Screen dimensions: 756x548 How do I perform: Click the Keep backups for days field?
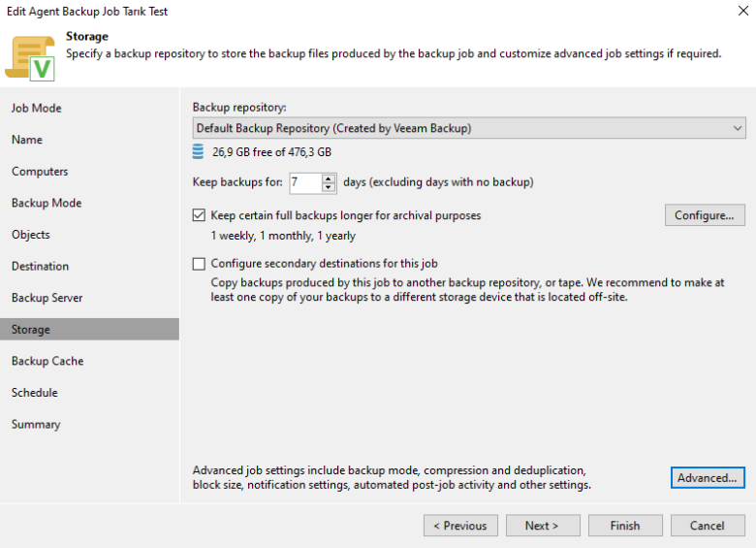(x=305, y=182)
